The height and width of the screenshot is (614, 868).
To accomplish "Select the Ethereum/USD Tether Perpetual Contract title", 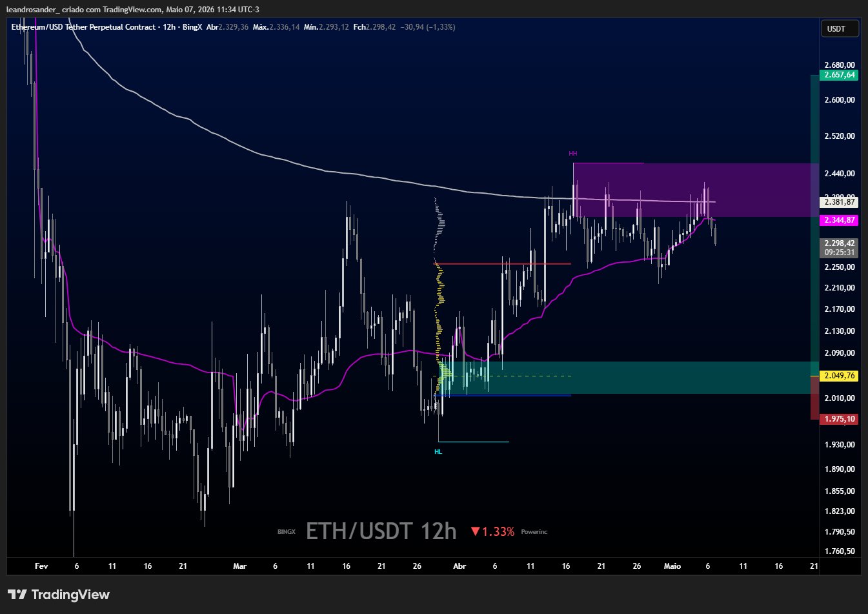I will coord(84,27).
